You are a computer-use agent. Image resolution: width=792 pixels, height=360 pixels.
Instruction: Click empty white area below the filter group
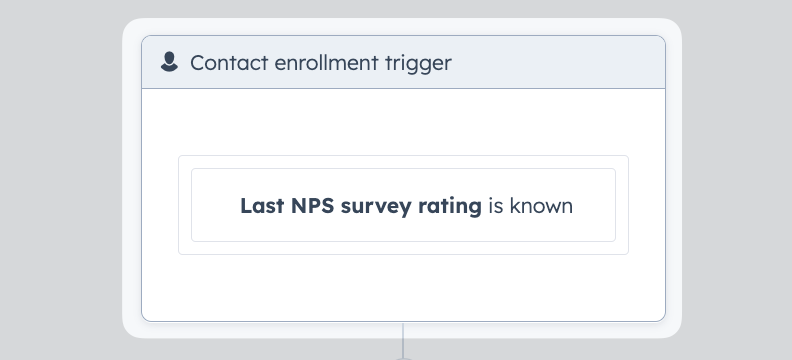coord(403,287)
